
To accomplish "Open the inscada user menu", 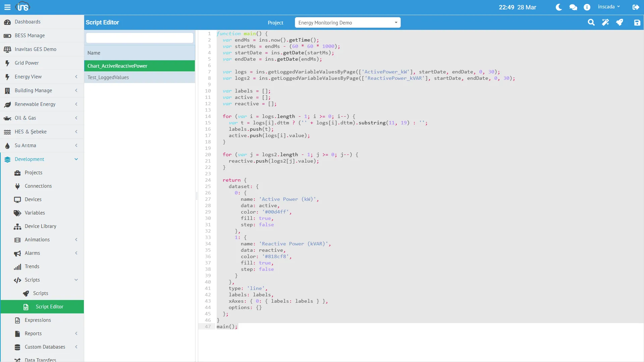I will pos(609,6).
